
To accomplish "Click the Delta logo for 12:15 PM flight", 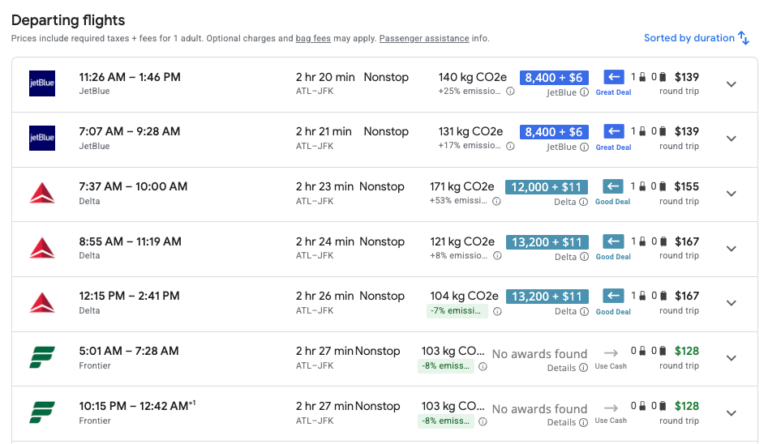I will pyautogui.click(x=42, y=302).
